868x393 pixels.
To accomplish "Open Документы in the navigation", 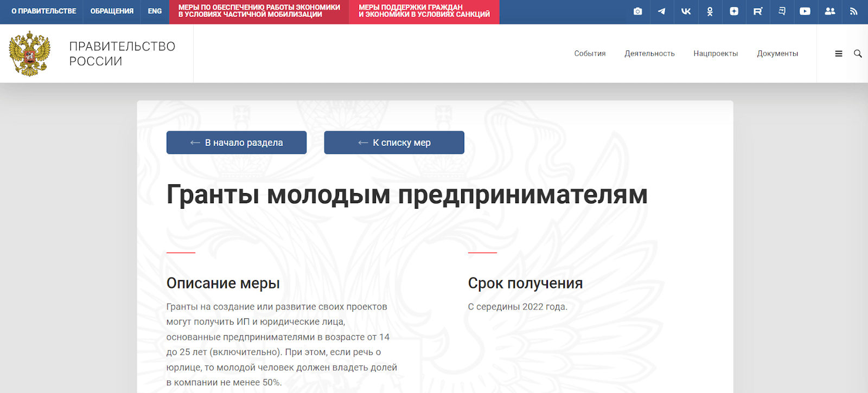I will [x=777, y=54].
